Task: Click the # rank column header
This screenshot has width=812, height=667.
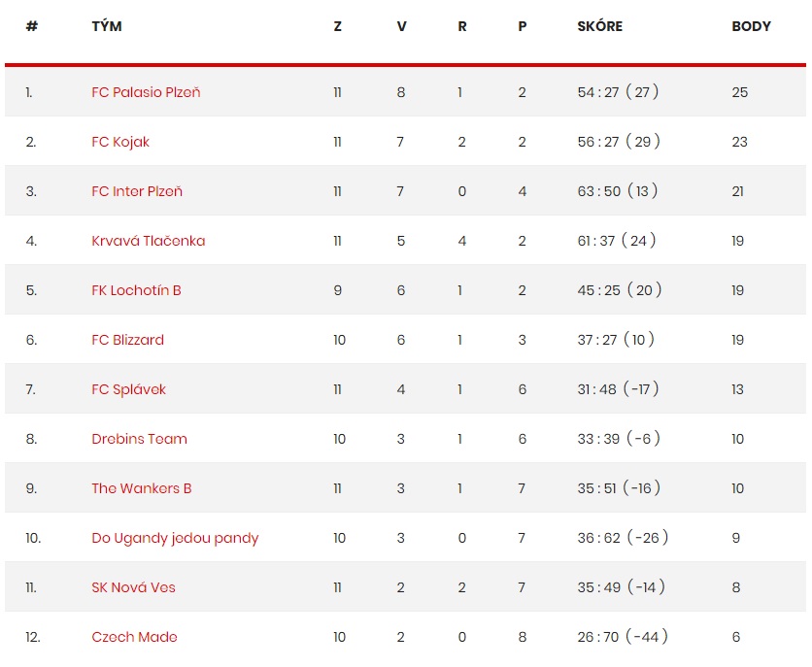Action: (32, 26)
